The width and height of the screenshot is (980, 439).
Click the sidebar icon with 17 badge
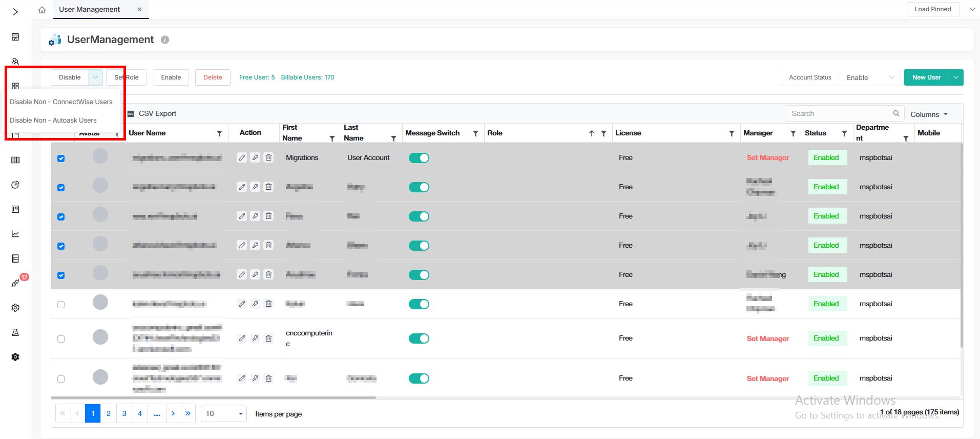pos(15,283)
